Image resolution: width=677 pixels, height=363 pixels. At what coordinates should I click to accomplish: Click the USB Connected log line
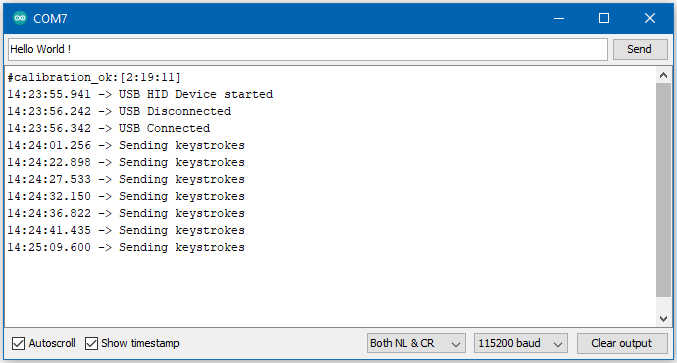pyautogui.click(x=109, y=128)
